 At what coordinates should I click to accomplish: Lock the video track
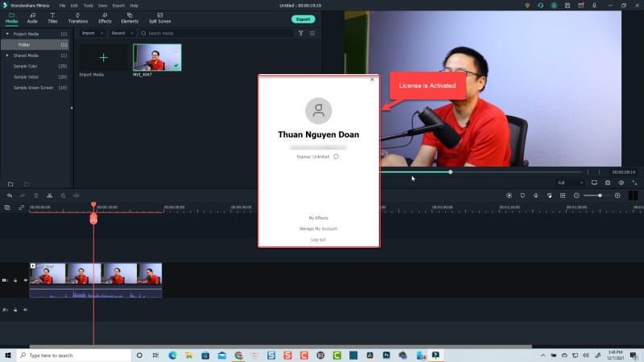(15, 280)
